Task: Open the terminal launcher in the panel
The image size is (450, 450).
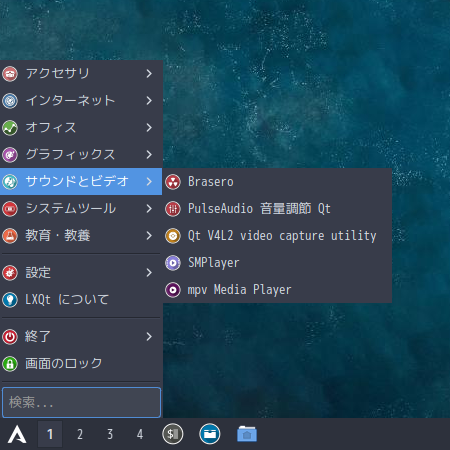Action: pos(173,434)
